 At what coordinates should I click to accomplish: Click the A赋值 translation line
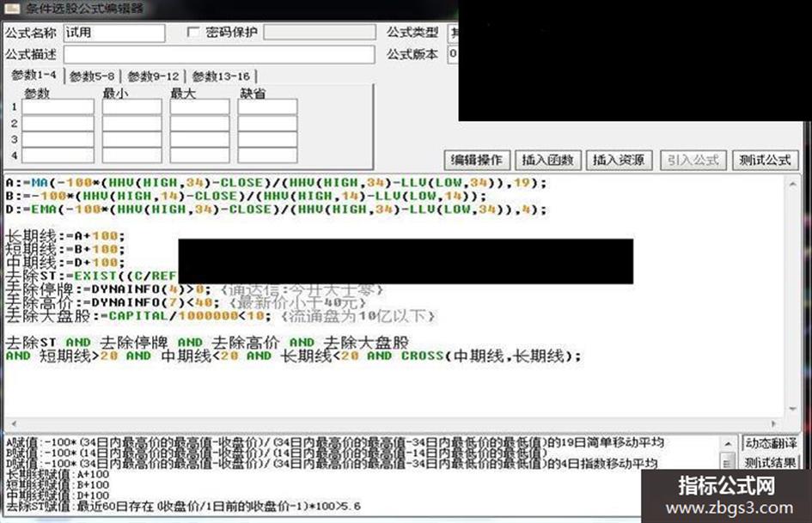coord(335,443)
